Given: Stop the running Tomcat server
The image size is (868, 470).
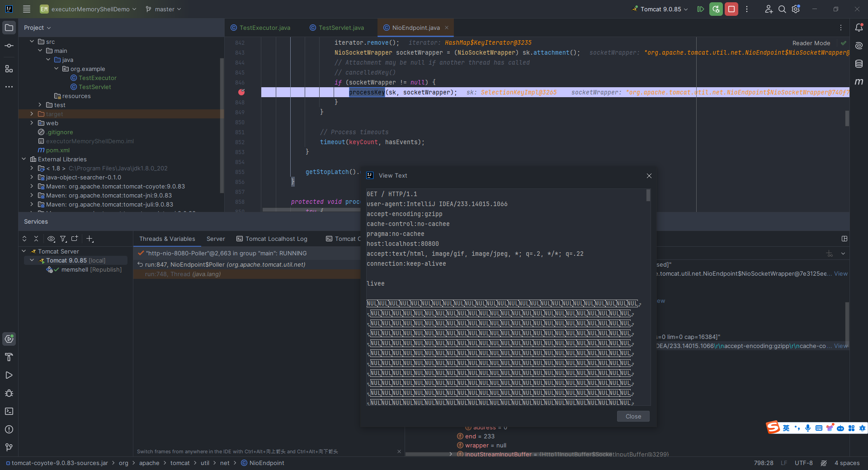Looking at the screenshot, I should [x=731, y=9].
